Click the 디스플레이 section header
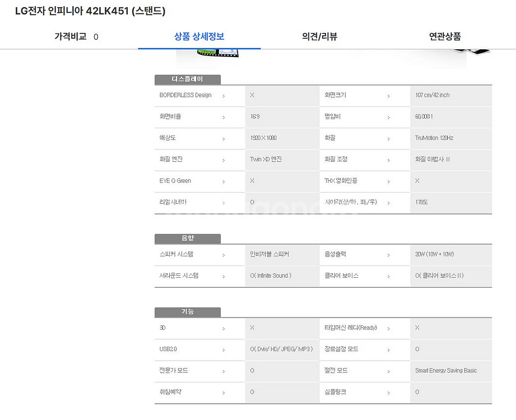 point(188,80)
